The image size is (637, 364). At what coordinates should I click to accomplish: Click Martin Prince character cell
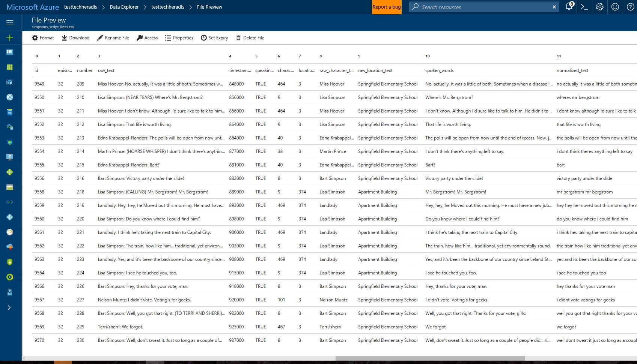click(x=333, y=151)
